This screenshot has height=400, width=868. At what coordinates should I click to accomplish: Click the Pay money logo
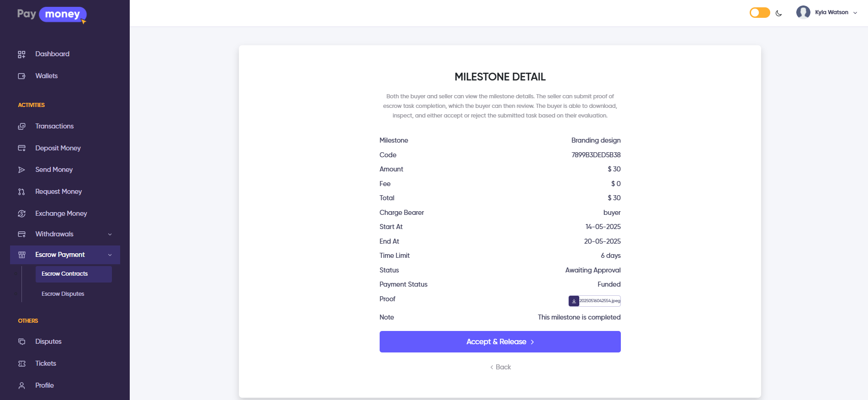click(x=52, y=15)
